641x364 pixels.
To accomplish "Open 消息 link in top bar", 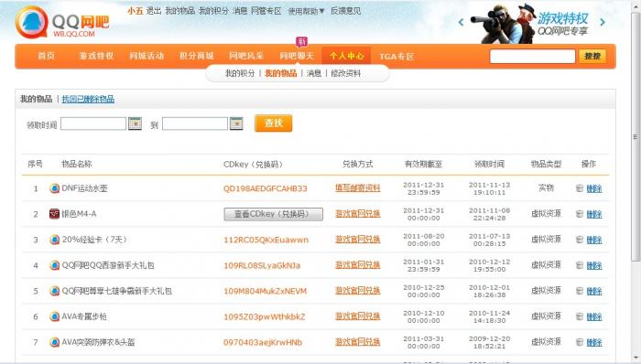I will [x=240, y=11].
